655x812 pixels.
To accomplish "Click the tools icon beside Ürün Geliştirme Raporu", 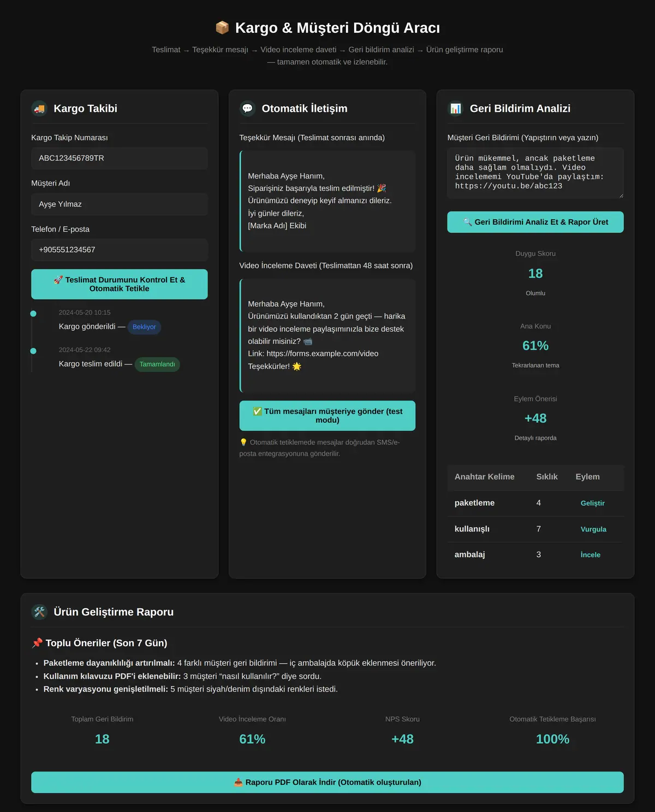I will (x=39, y=612).
